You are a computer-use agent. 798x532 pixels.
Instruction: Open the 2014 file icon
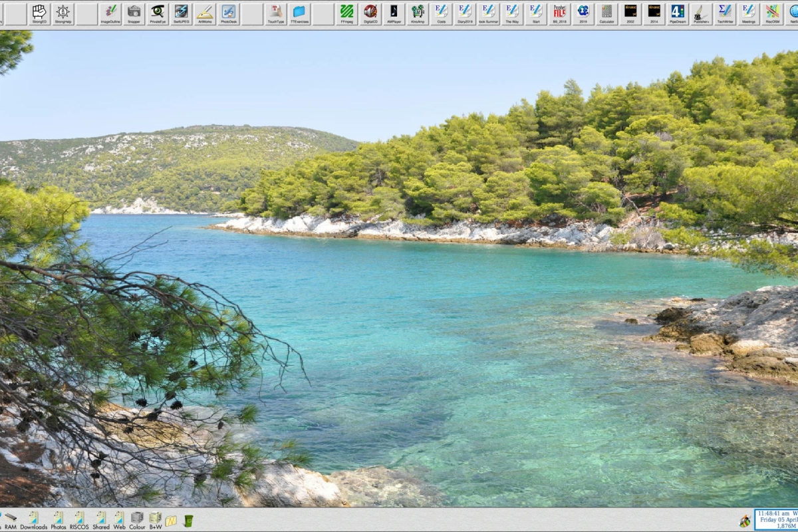[x=654, y=14]
